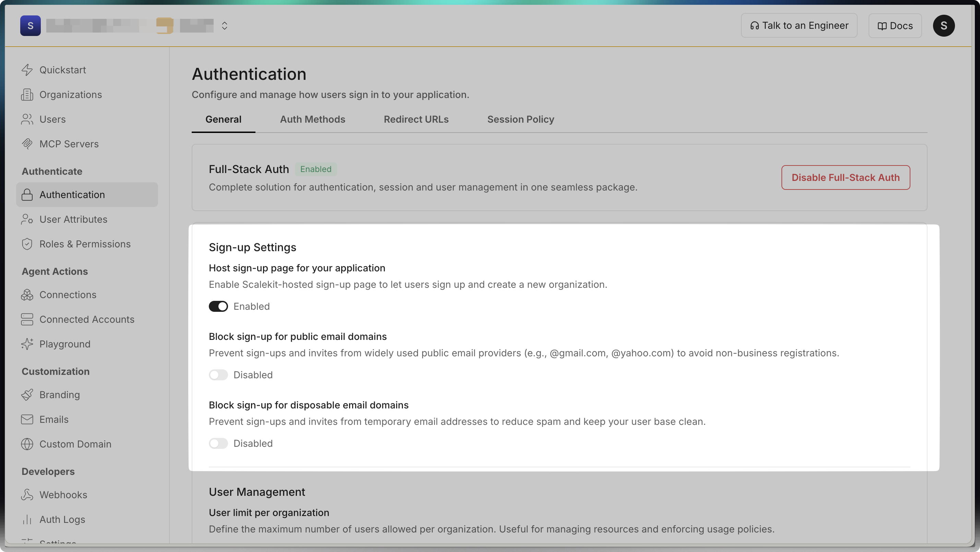
Task: Click the Quickstart lightning bolt icon
Action: (27, 70)
